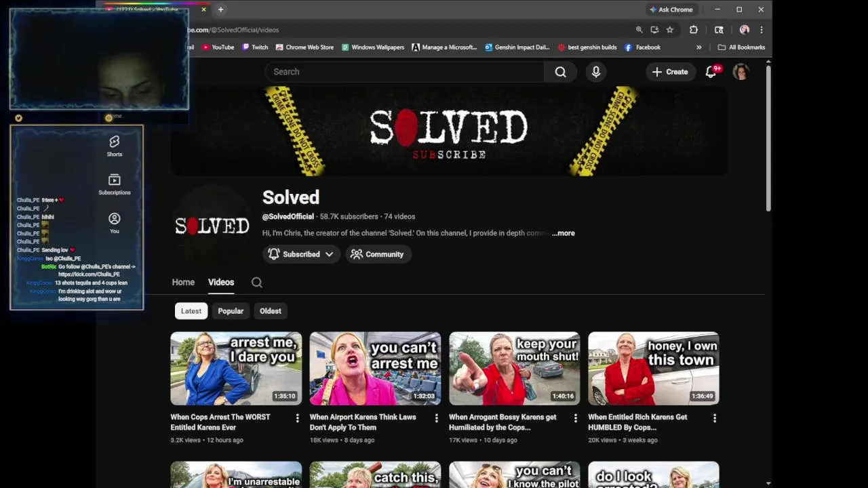Click the Solved channel profile picture
Image resolution: width=868 pixels, height=488 pixels.
coord(212,226)
